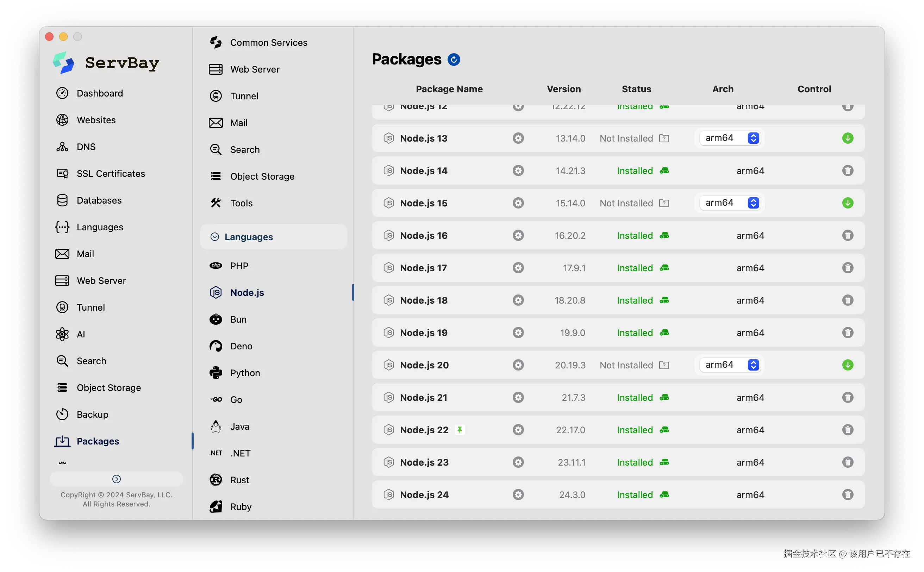Click the Node.js 18 package row name

coord(423,300)
